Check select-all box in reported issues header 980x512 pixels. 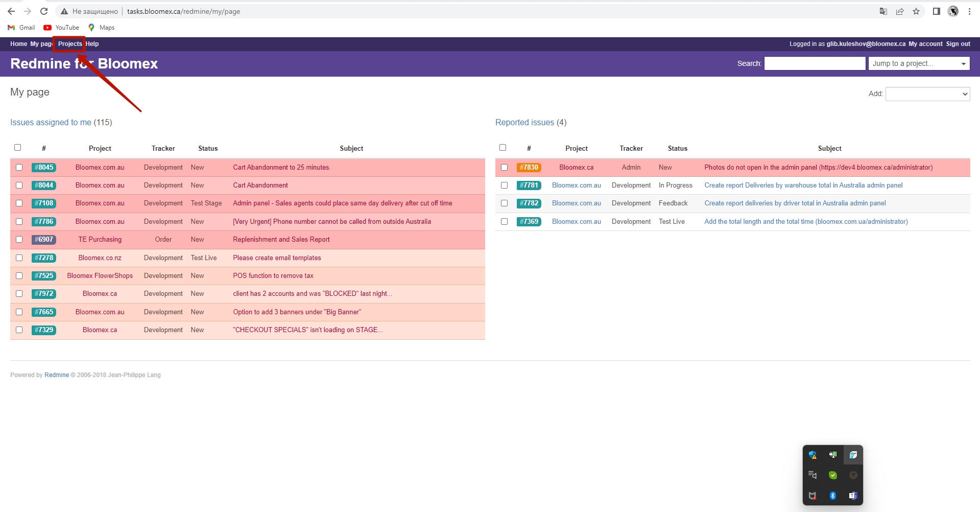pos(503,148)
